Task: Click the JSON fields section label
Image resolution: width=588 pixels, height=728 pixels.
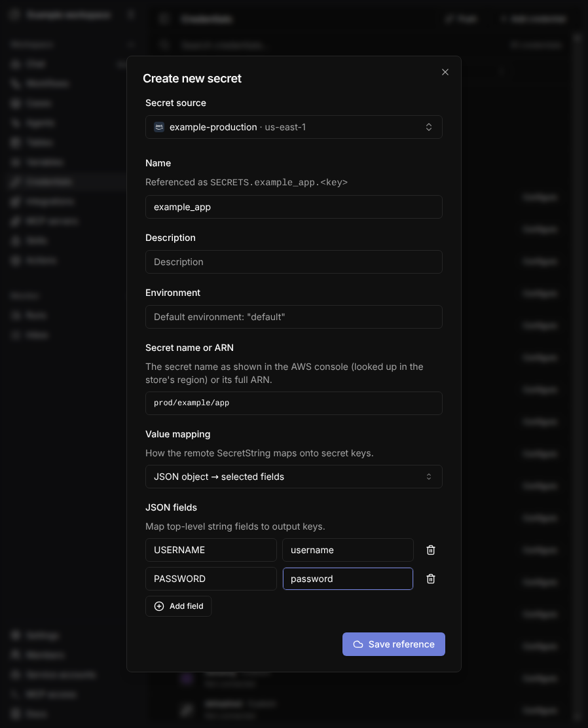Action: pos(171,507)
